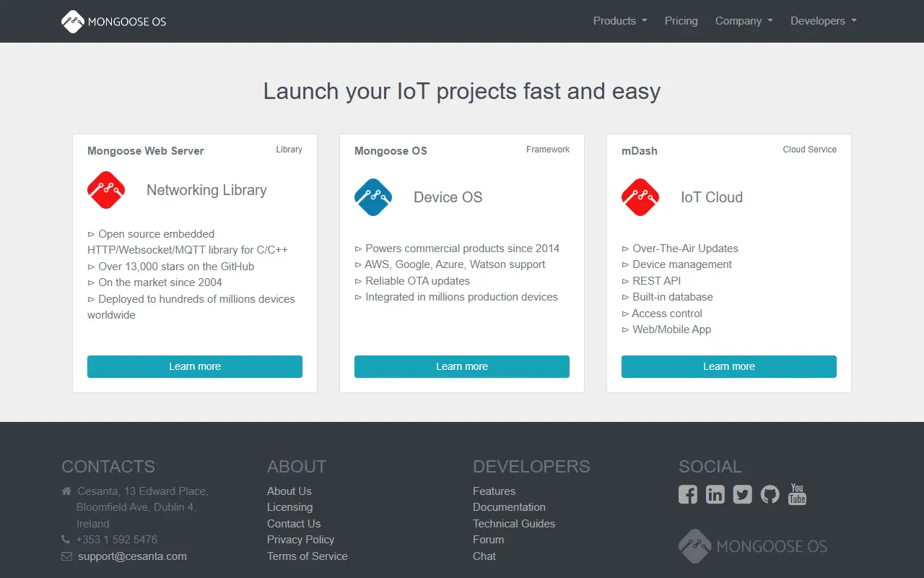Viewport: 924px width, 578px height.
Task: Open the Pricing page
Action: click(x=681, y=21)
